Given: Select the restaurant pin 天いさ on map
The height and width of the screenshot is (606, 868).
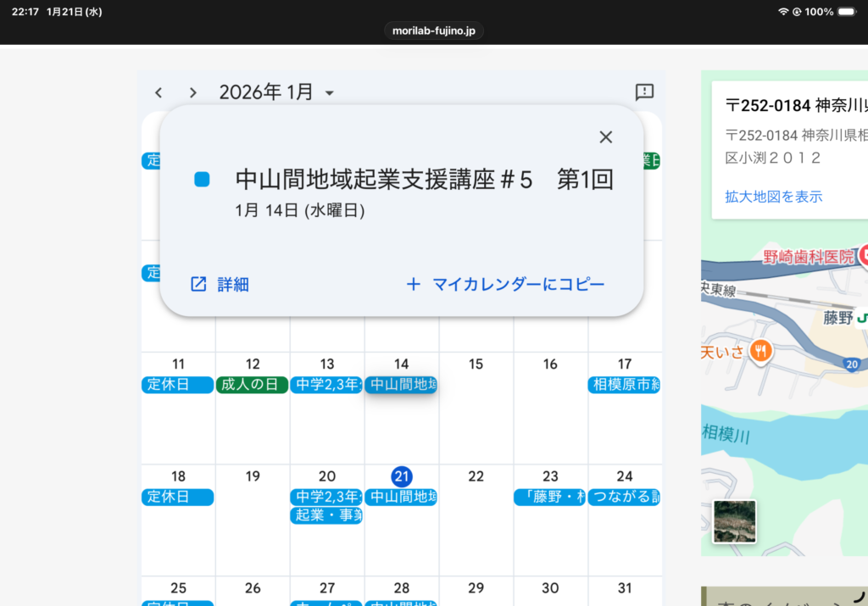Looking at the screenshot, I should click(761, 351).
